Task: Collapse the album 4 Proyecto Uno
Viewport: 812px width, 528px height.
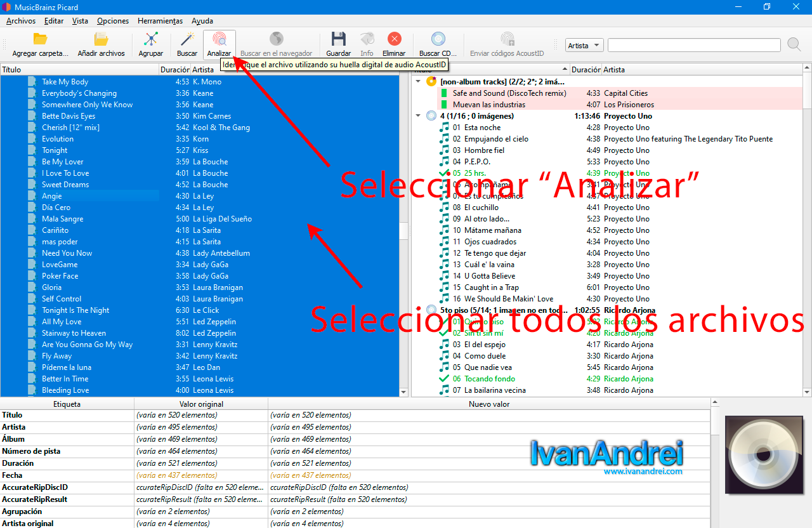Action: (418, 115)
